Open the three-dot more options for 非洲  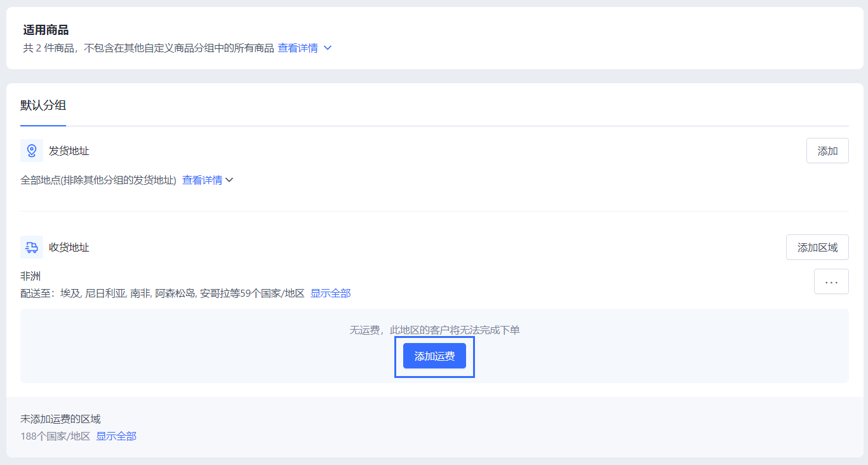tap(831, 281)
